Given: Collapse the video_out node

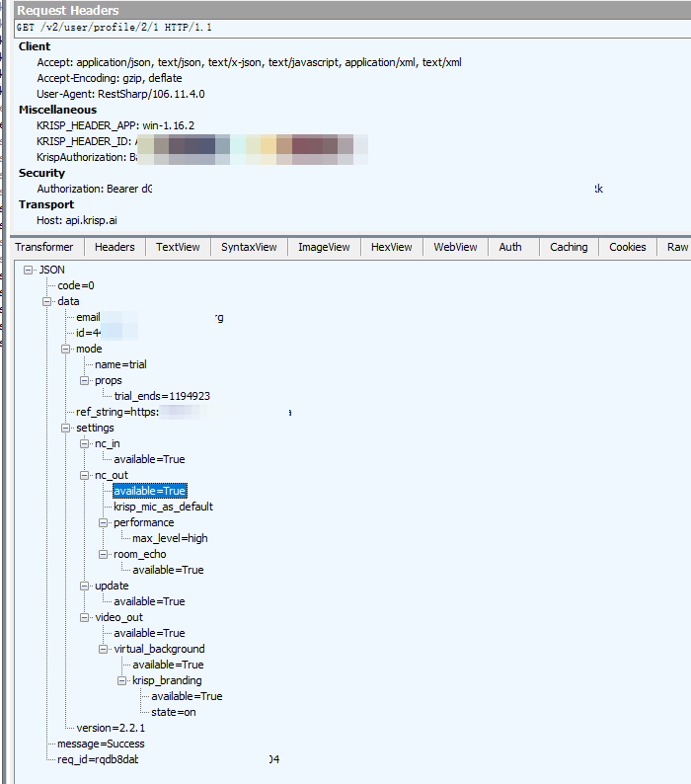Looking at the screenshot, I should click(x=85, y=617).
